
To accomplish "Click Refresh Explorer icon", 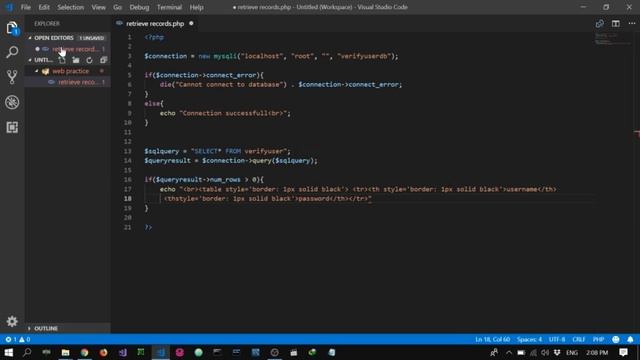I will pos(89,60).
